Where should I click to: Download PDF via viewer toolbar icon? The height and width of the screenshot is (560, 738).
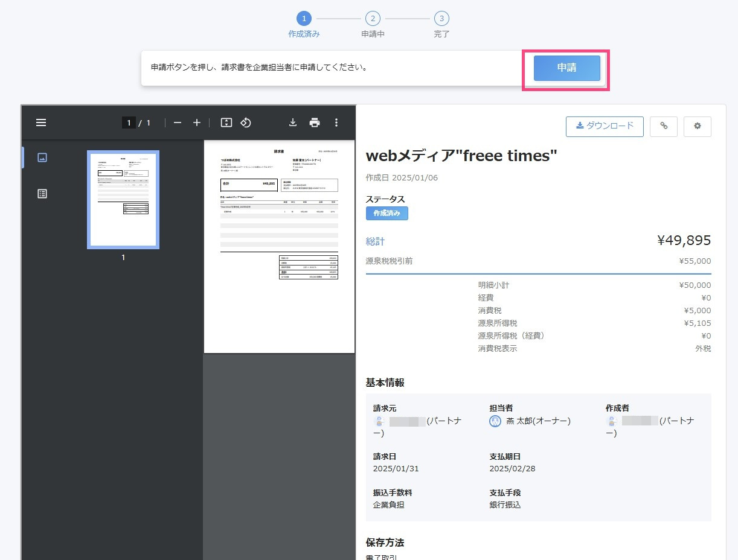click(293, 122)
